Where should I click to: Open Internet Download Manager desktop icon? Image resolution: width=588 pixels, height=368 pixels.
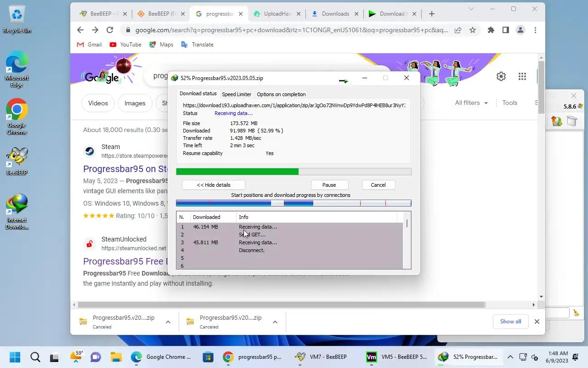pyautogui.click(x=17, y=212)
